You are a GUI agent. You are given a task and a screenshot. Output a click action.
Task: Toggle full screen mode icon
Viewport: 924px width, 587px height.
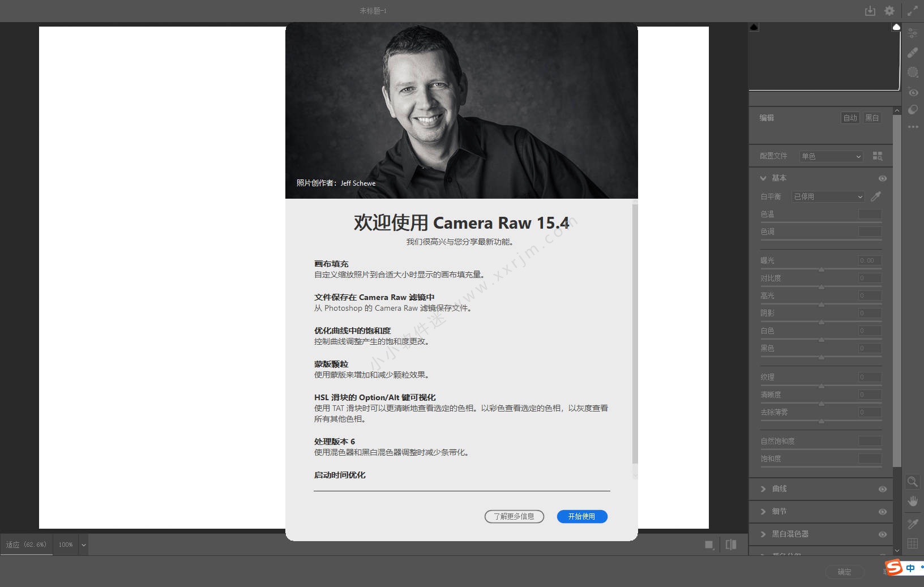(913, 11)
